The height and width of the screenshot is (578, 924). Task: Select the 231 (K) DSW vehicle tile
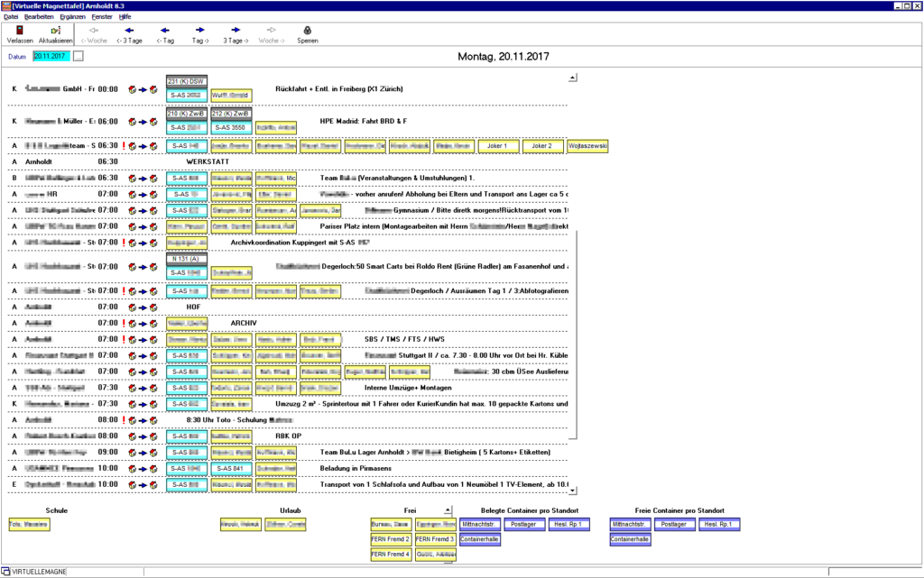[x=186, y=81]
